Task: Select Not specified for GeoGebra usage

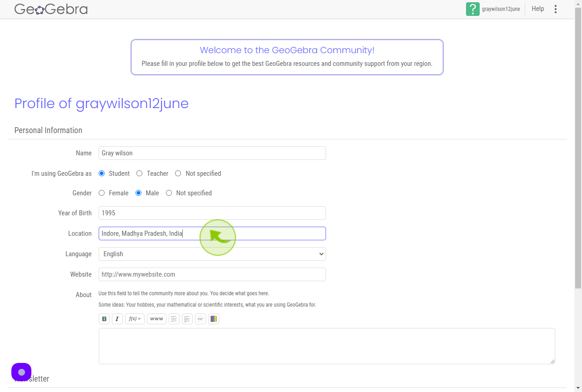Action: (178, 174)
